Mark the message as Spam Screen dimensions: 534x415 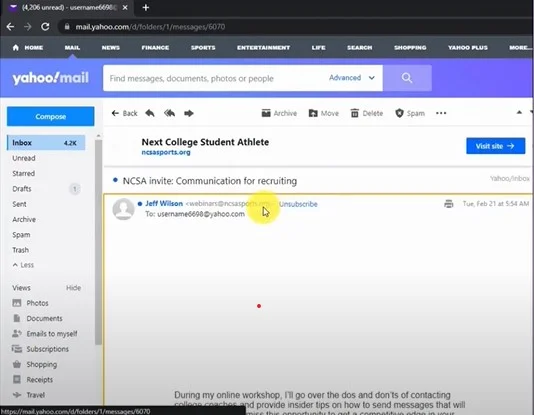click(410, 113)
